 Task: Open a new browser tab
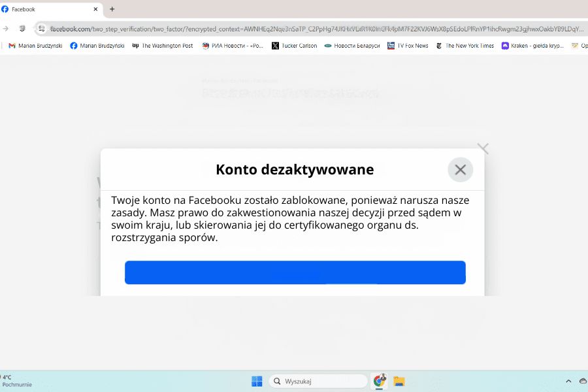[112, 9]
